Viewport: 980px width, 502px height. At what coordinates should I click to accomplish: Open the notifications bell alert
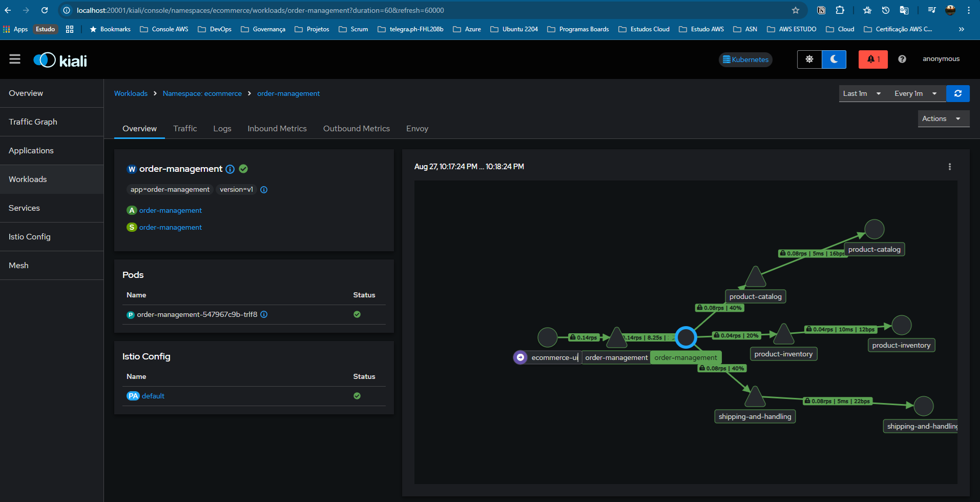873,59
